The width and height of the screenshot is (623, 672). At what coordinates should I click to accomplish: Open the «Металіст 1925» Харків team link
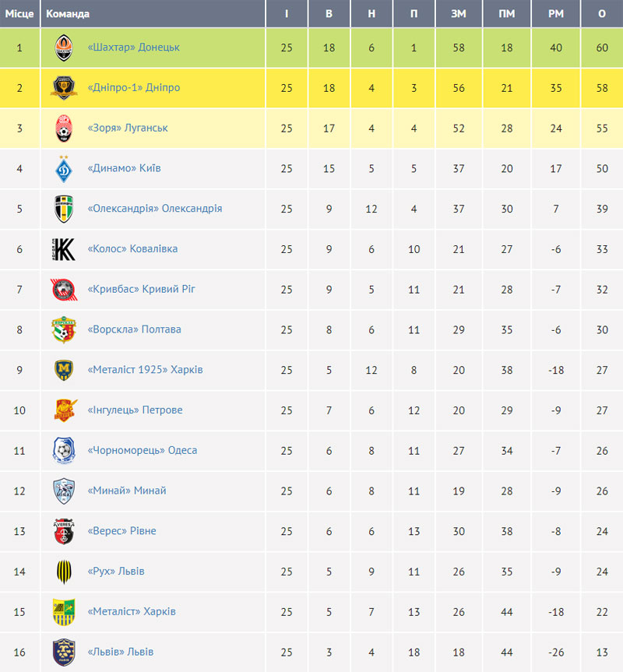(x=146, y=369)
